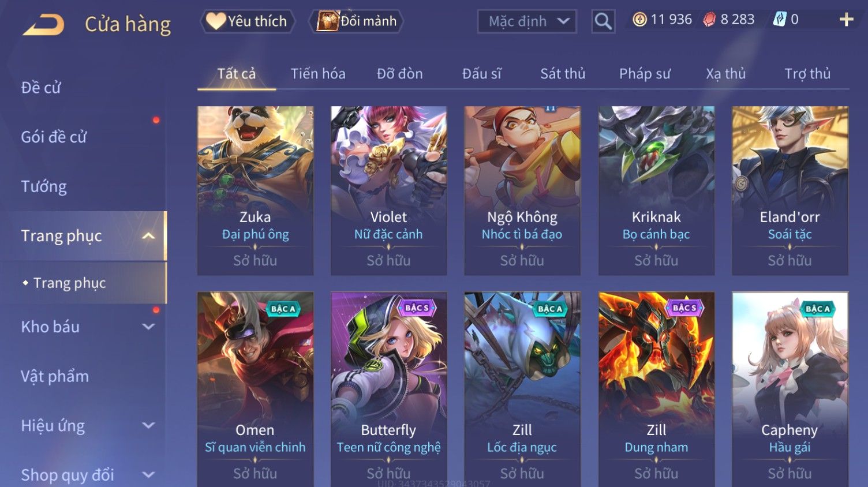Open Đổi mảnh chest exchange
868x487 pixels.
tap(357, 21)
